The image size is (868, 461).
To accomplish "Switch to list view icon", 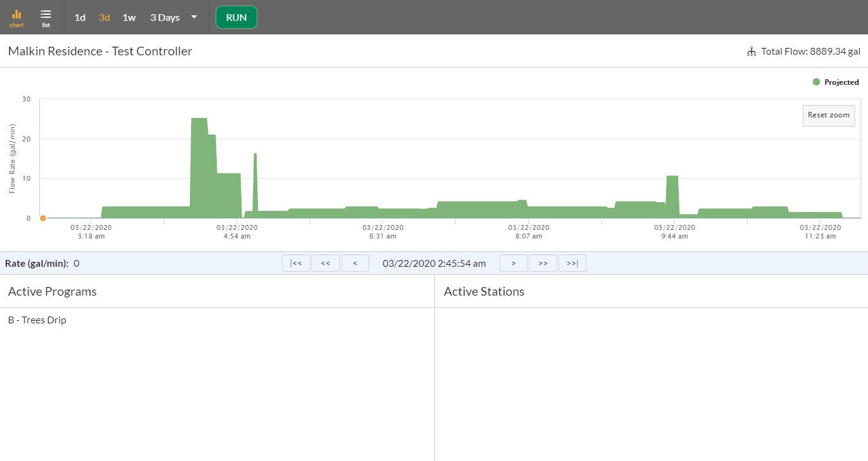I will pyautogui.click(x=46, y=18).
